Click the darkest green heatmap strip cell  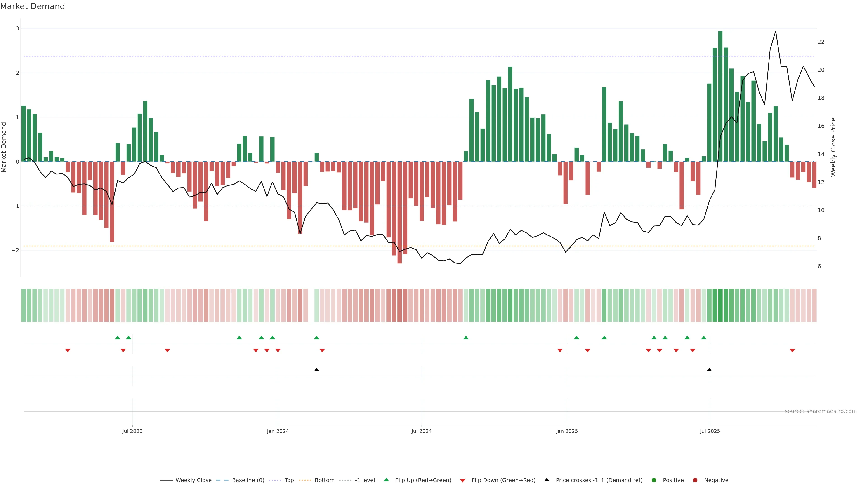click(720, 305)
